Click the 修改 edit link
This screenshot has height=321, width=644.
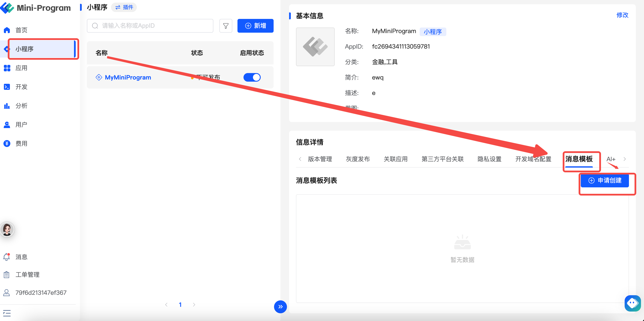tap(622, 15)
